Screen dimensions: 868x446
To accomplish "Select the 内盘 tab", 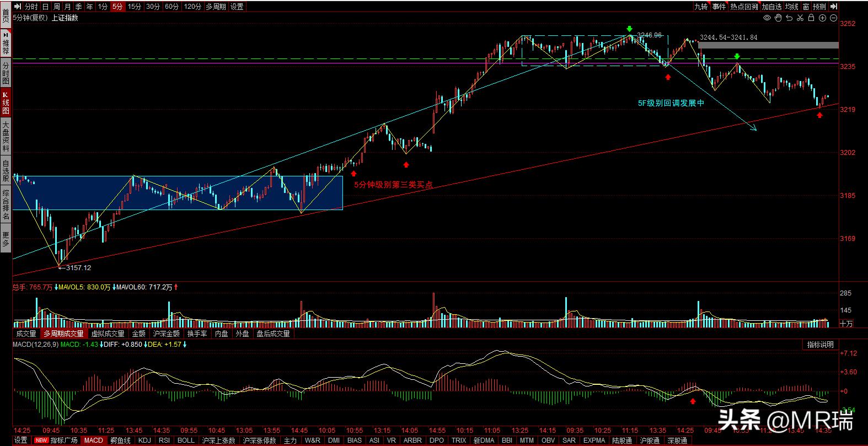I will 221,334.
